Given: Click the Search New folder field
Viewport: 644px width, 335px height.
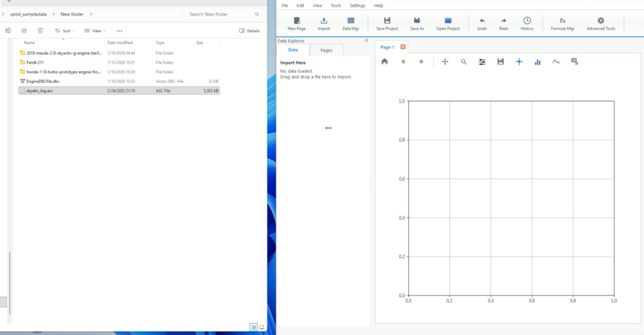Looking at the screenshot, I should point(220,14).
